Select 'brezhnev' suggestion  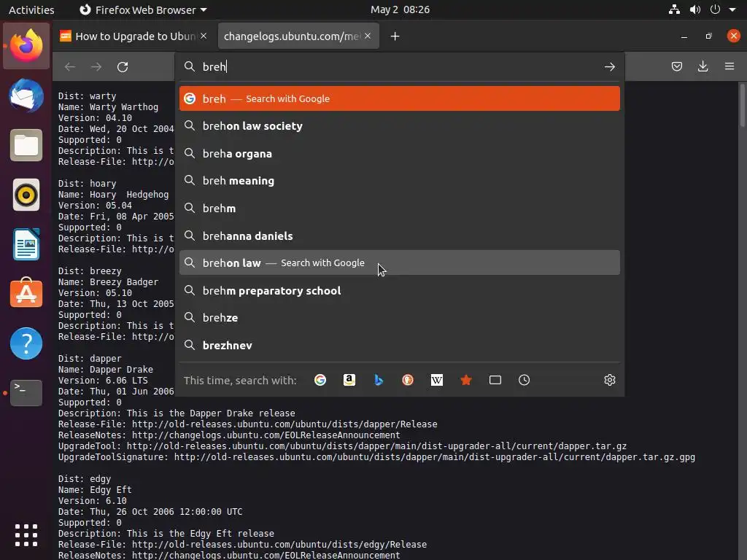click(400, 345)
